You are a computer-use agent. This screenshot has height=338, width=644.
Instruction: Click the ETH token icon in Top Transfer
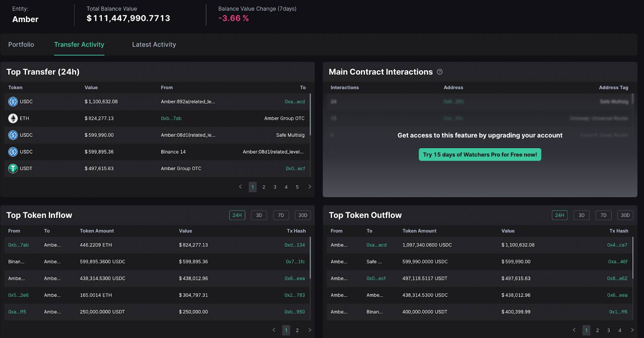13,118
